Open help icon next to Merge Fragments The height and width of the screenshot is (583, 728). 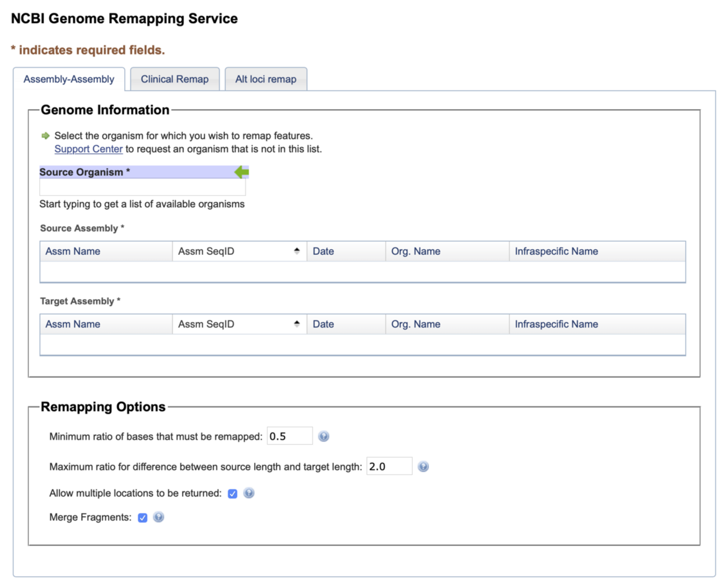tap(159, 517)
